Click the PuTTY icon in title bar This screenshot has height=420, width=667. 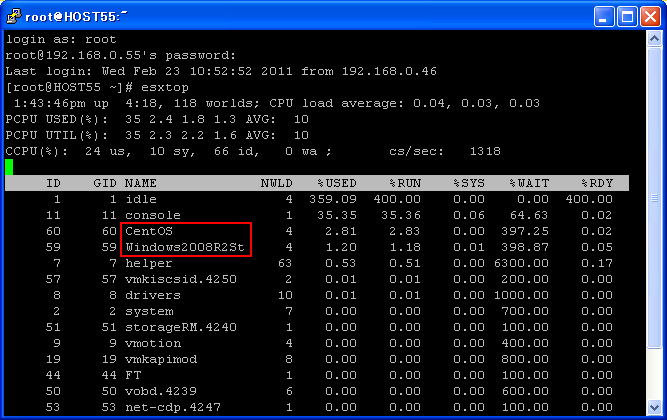pyautogui.click(x=14, y=16)
